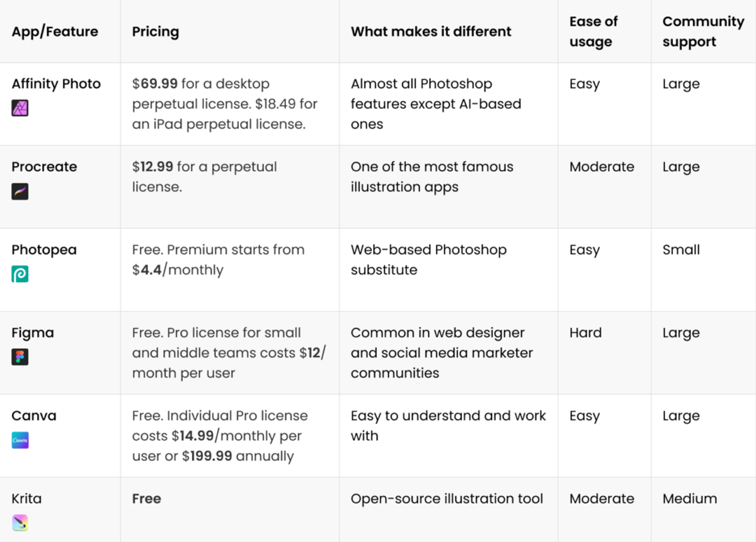Click the Affinity Photo app icon
The width and height of the screenshot is (756, 542).
(x=20, y=108)
